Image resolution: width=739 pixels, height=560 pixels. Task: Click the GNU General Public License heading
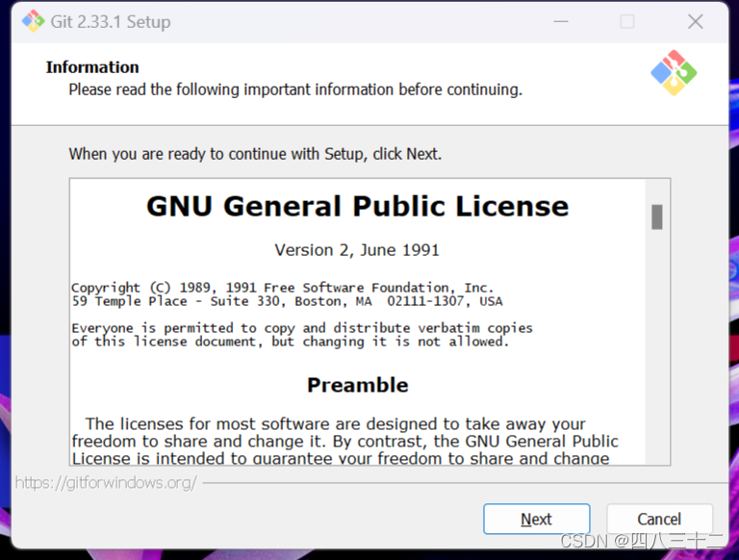coord(358,207)
